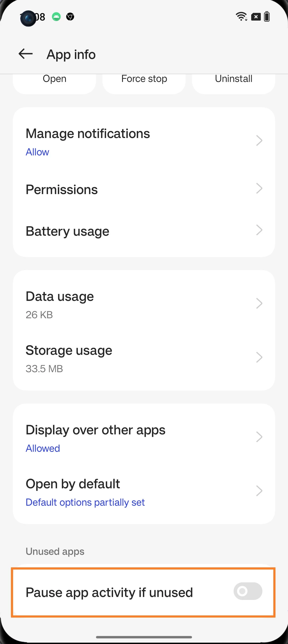Tap the Permissions chevron arrow
Image resolution: width=288 pixels, height=644 pixels.
click(259, 189)
